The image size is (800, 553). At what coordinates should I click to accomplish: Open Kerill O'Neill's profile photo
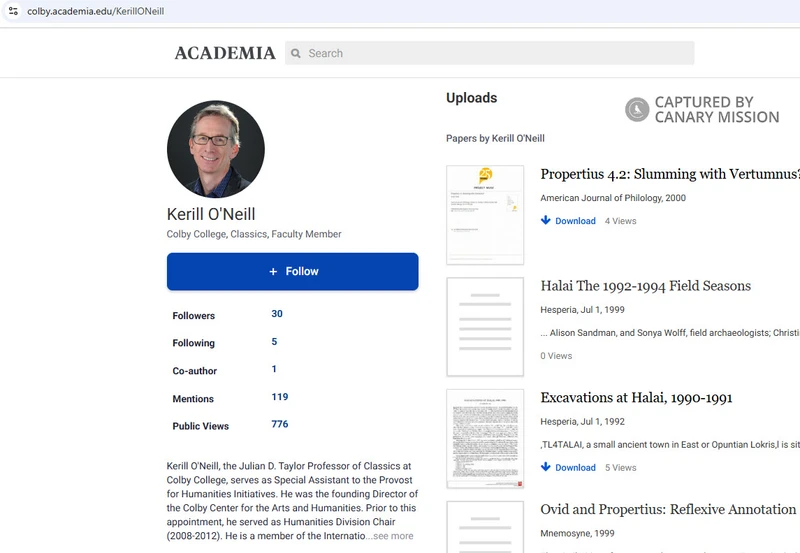pyautogui.click(x=216, y=149)
